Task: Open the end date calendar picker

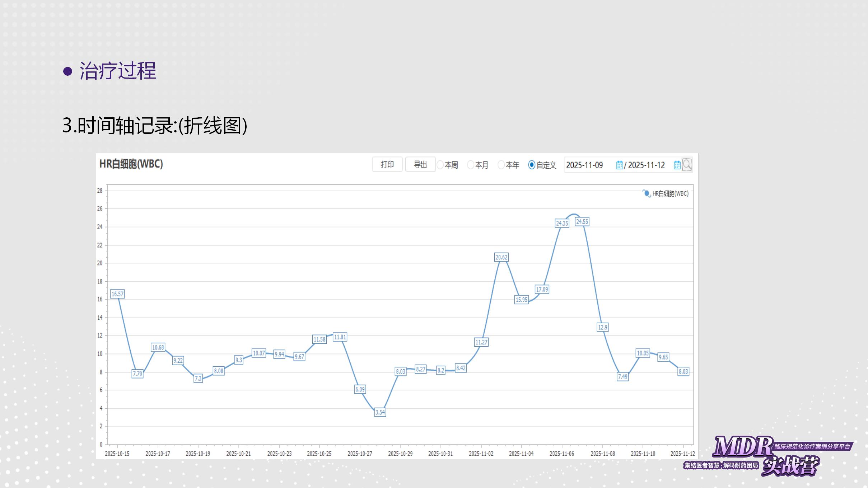Action: [677, 165]
